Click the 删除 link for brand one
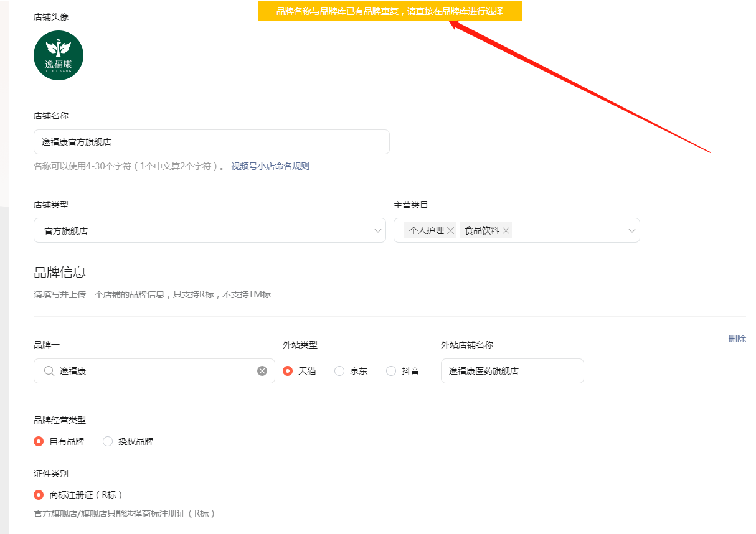756x534 pixels. tap(737, 339)
